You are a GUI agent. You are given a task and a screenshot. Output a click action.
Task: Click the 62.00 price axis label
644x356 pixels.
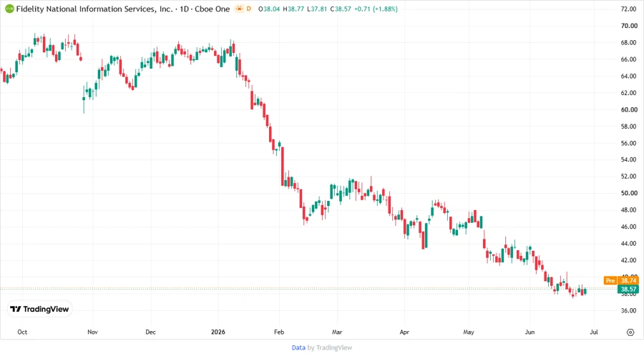tap(629, 93)
